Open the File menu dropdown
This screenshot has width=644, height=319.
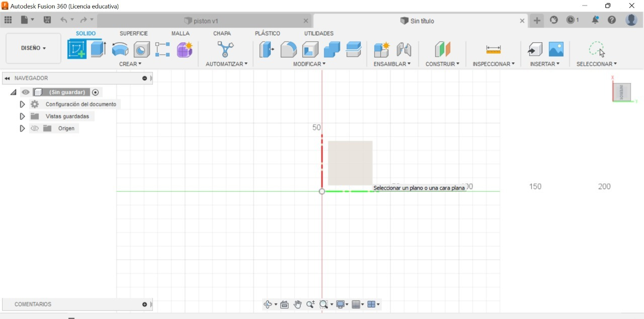(28, 20)
